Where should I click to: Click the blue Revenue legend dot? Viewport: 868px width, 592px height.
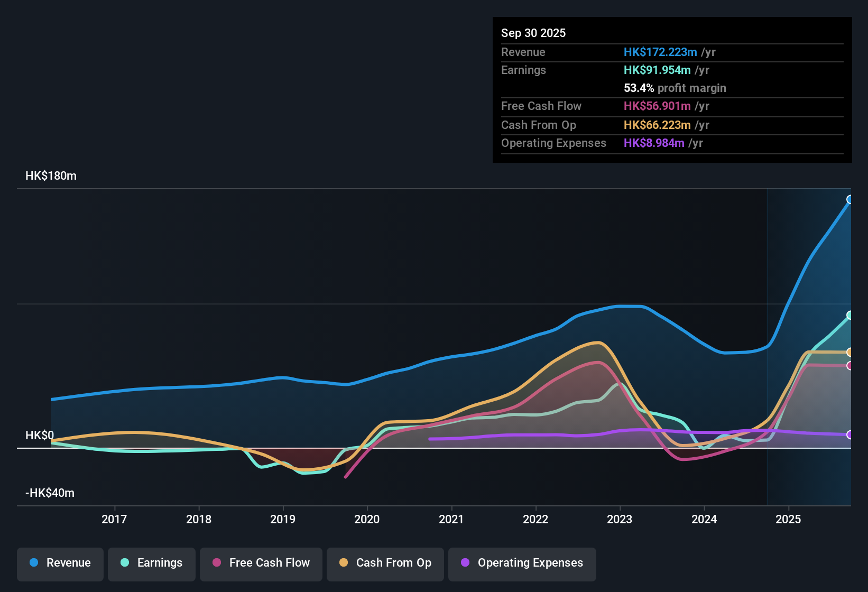(33, 563)
